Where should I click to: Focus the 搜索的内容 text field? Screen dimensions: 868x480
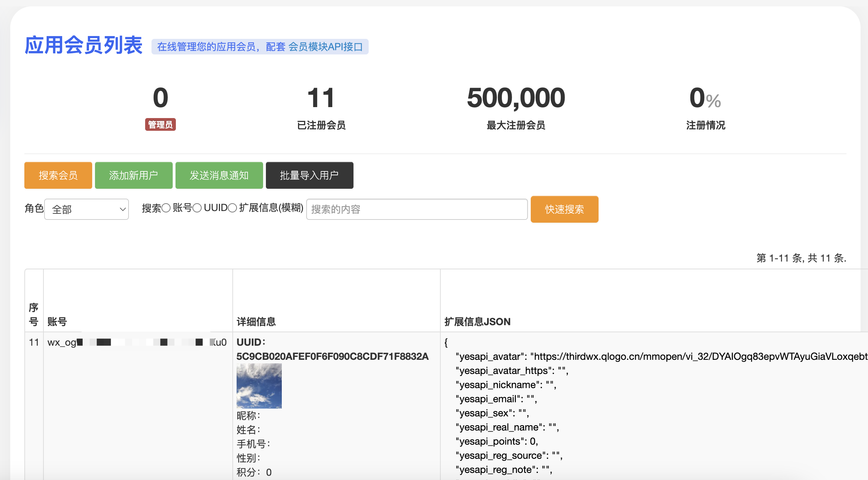(x=417, y=209)
